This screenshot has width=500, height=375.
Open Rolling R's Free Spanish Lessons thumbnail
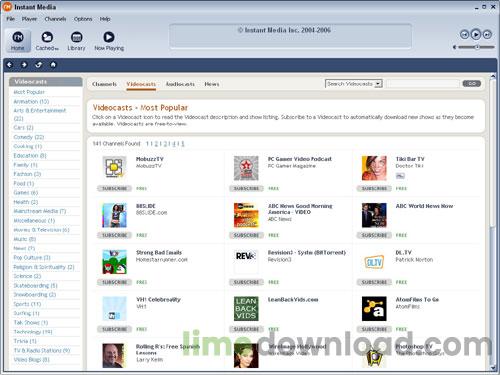click(x=114, y=356)
